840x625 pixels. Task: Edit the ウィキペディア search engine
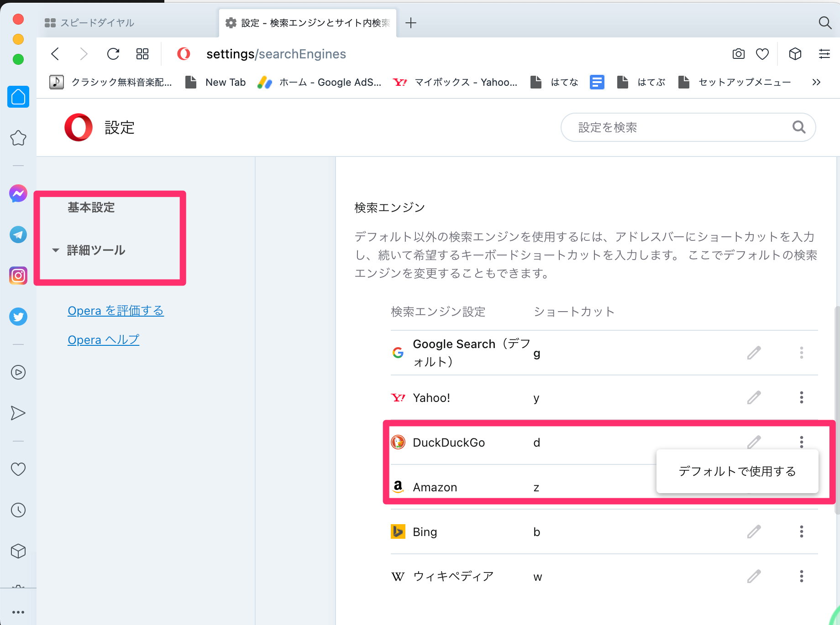[x=754, y=576]
